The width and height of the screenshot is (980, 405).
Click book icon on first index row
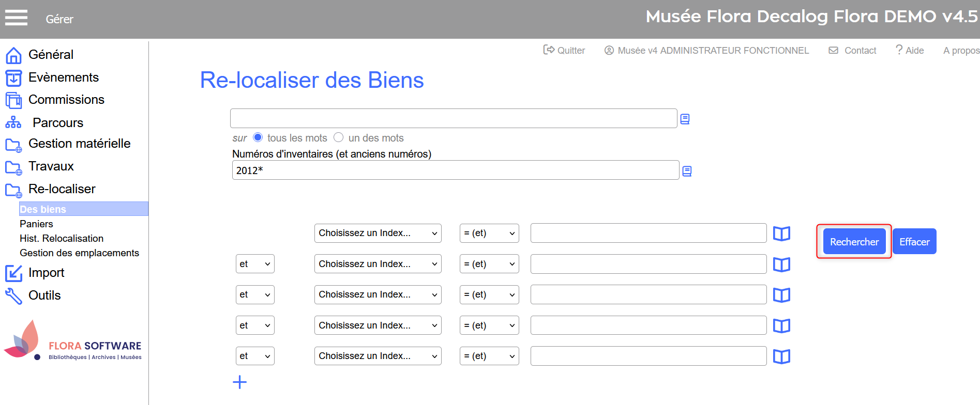click(x=781, y=233)
